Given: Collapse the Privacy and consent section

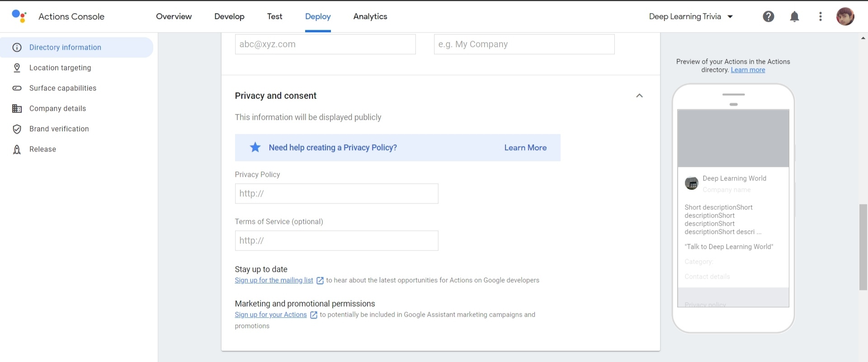Looking at the screenshot, I should (x=639, y=95).
